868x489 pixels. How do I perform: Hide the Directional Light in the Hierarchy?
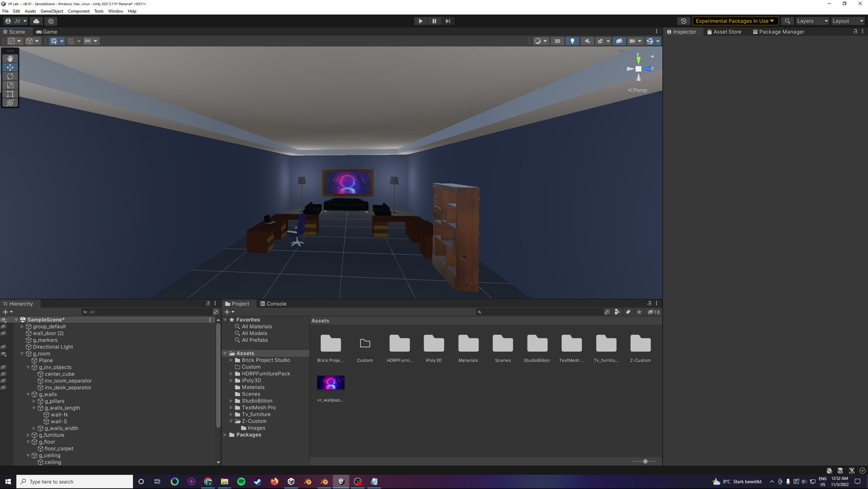[x=4, y=347]
